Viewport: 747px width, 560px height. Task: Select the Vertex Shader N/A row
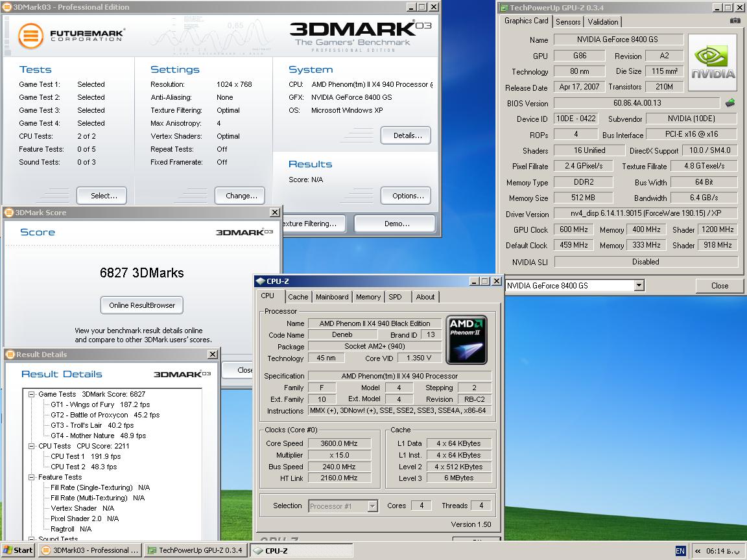pyautogui.click(x=82, y=509)
